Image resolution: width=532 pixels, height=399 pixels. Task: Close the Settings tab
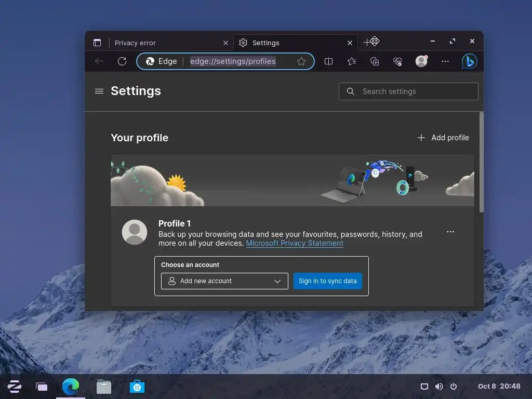[350, 43]
